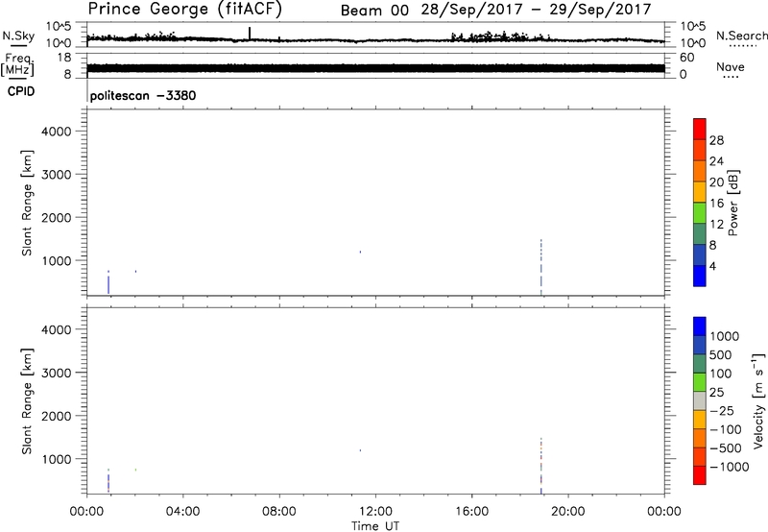
Task: Click the gray -25 to 25 velocity swatch
Action: 700,400
